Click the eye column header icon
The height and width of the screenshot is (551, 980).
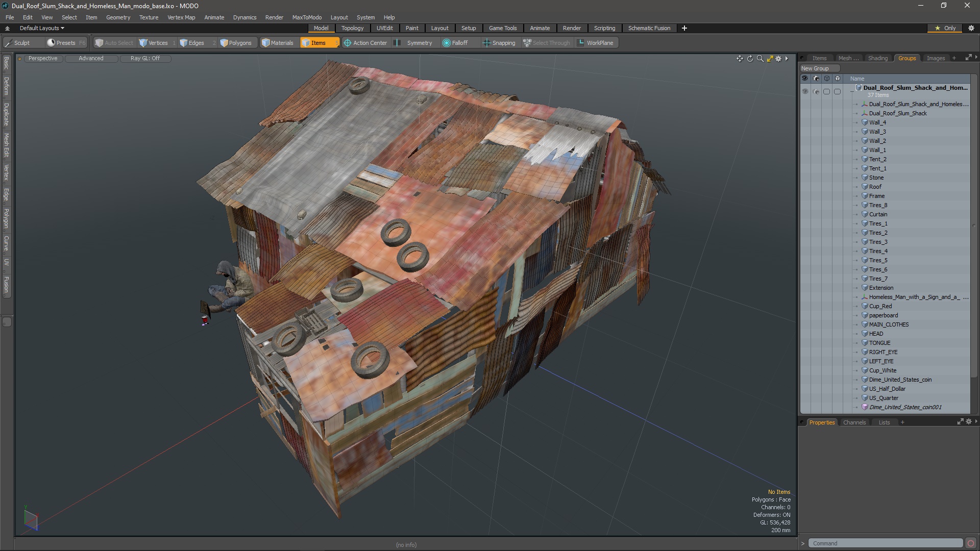[805, 79]
